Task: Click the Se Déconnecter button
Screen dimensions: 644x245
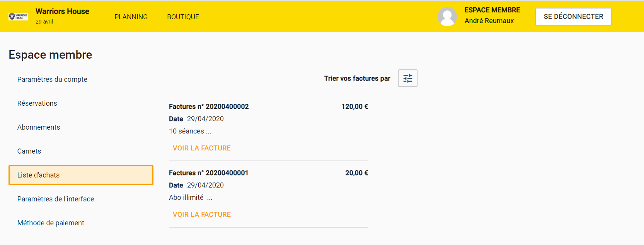Action: pos(573,17)
